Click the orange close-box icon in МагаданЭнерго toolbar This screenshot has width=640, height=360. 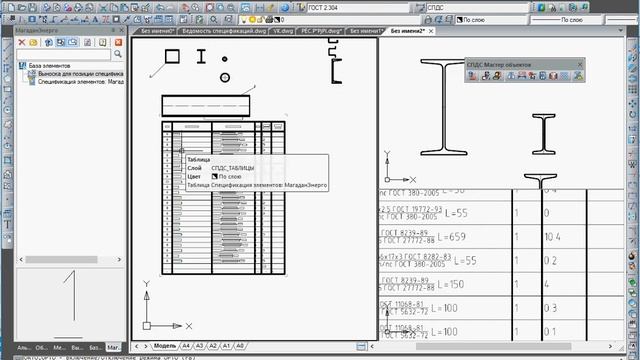tap(118, 42)
